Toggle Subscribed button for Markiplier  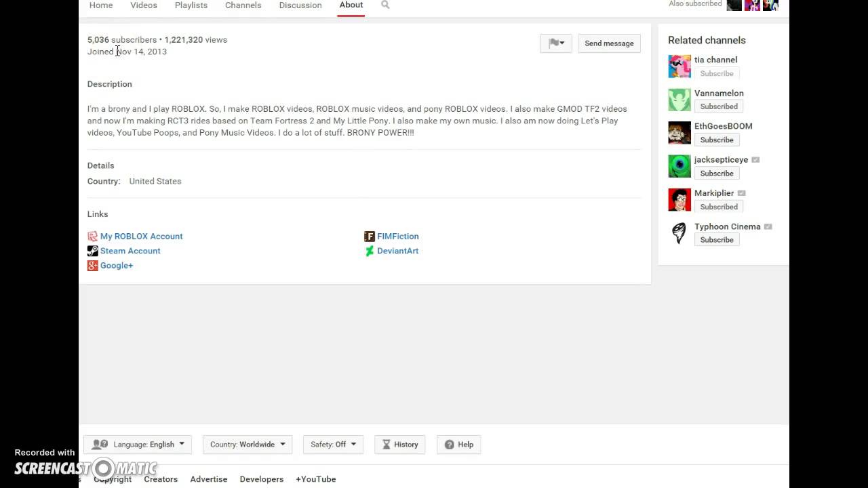point(719,207)
